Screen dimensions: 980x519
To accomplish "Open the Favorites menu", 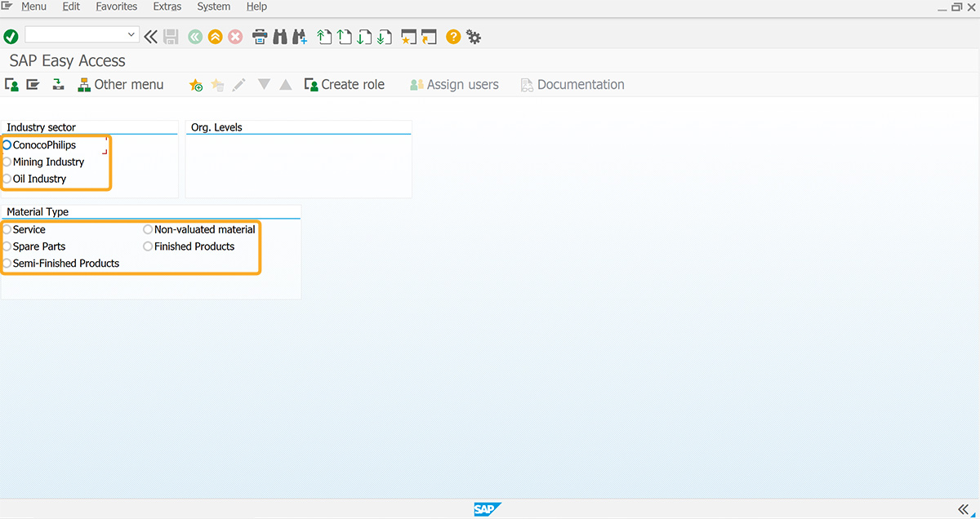I will pos(117,7).
